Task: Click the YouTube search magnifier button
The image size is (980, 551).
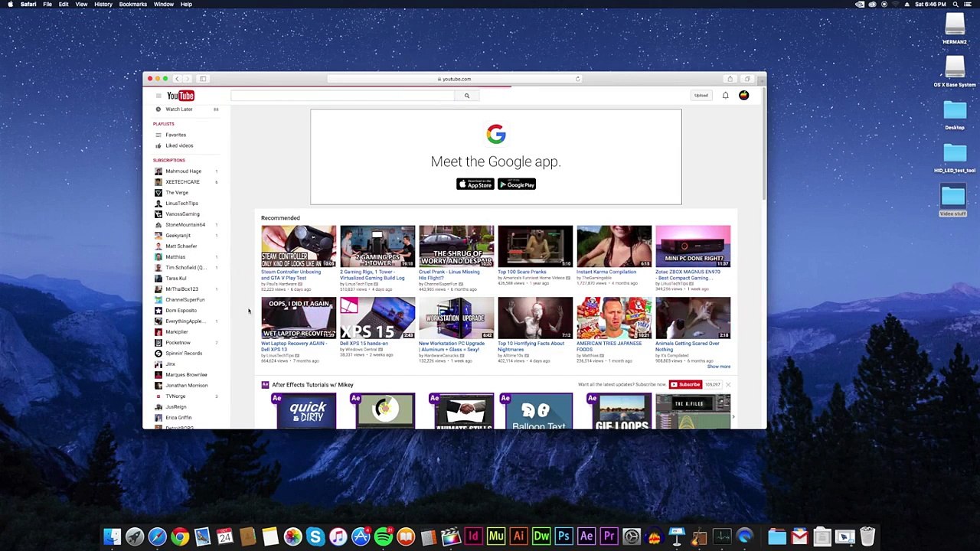Action: 466,96
